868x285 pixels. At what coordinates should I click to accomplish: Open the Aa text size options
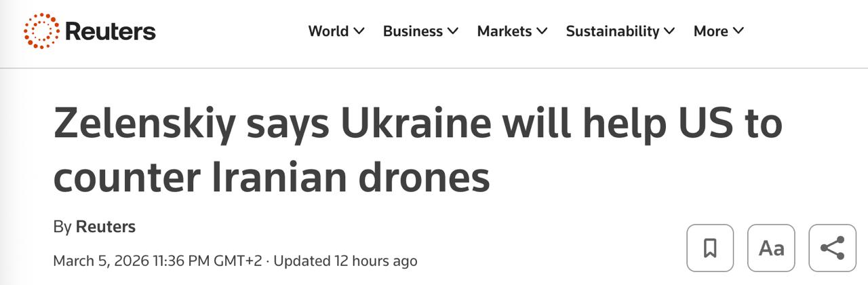tap(771, 248)
